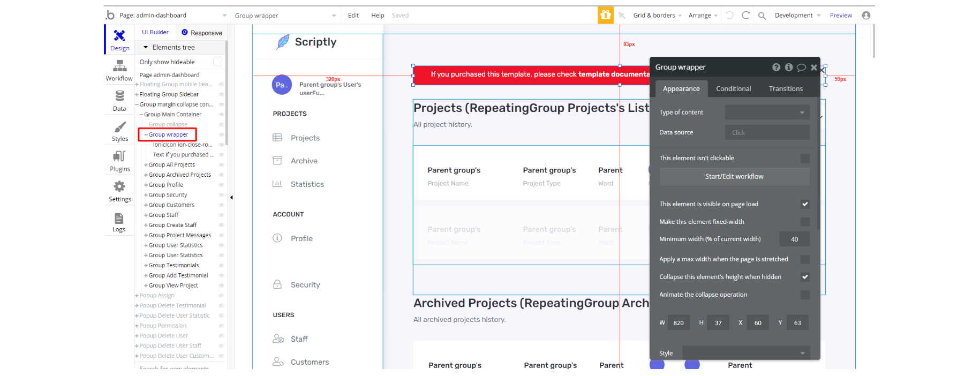The height and width of the screenshot is (376, 980).
Task: Select Group Testimonials in elements tree
Action: coord(174,266)
